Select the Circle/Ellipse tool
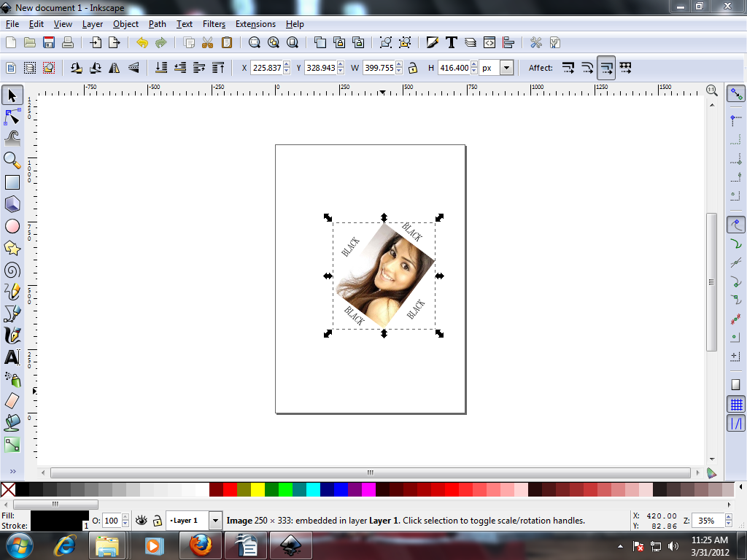The height and width of the screenshot is (560, 747). click(12, 226)
